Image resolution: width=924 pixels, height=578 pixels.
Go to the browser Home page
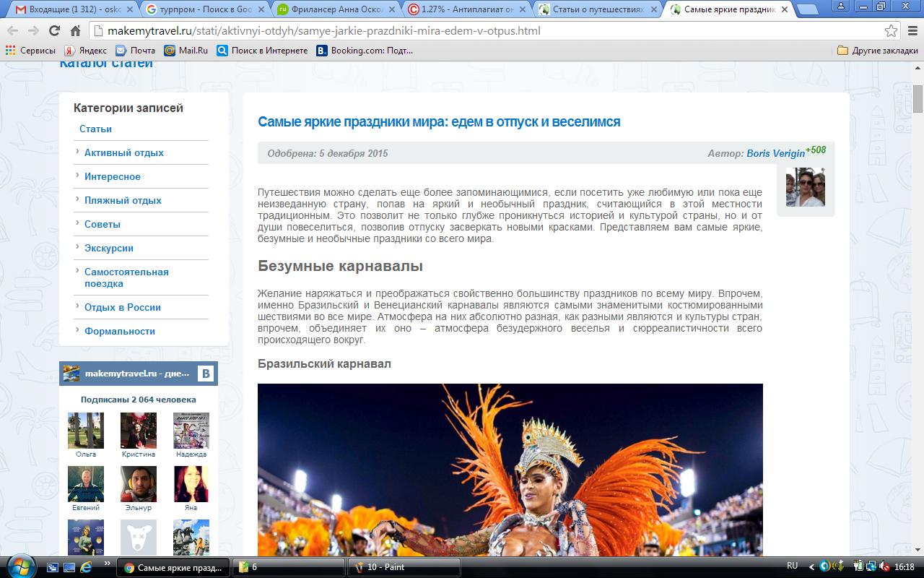point(75,31)
